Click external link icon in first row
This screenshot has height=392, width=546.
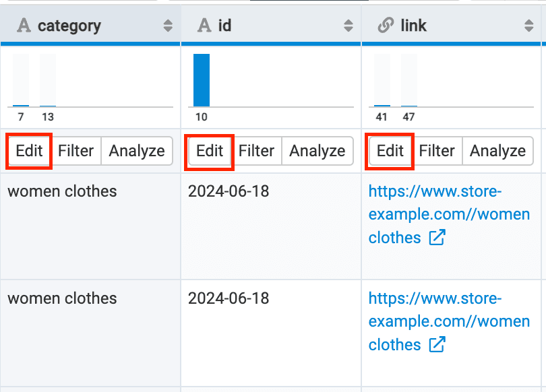click(x=437, y=238)
